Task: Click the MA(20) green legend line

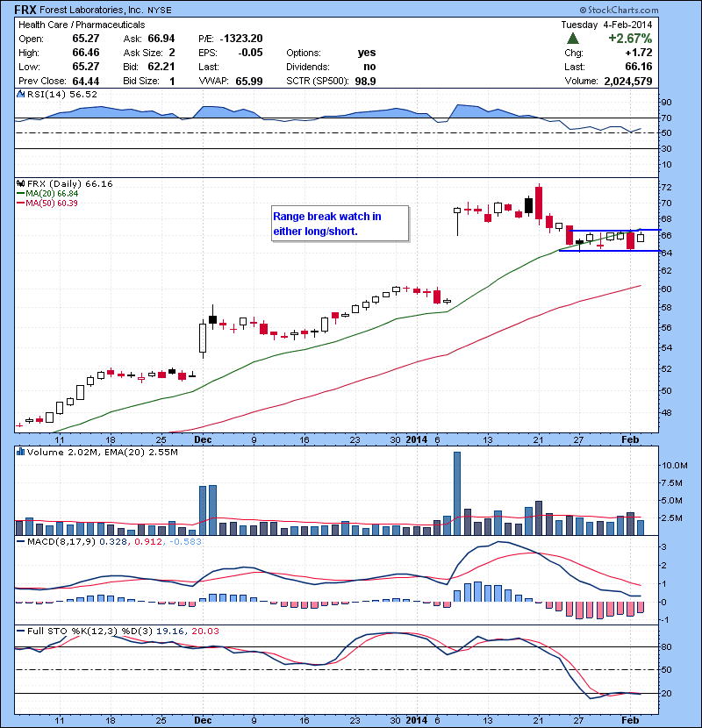Action: pyautogui.click(x=20, y=194)
